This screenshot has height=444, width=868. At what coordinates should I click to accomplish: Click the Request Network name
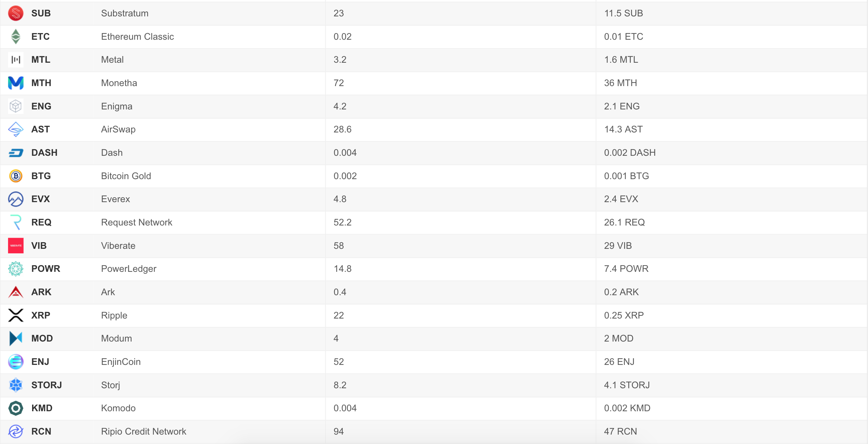pyautogui.click(x=136, y=222)
